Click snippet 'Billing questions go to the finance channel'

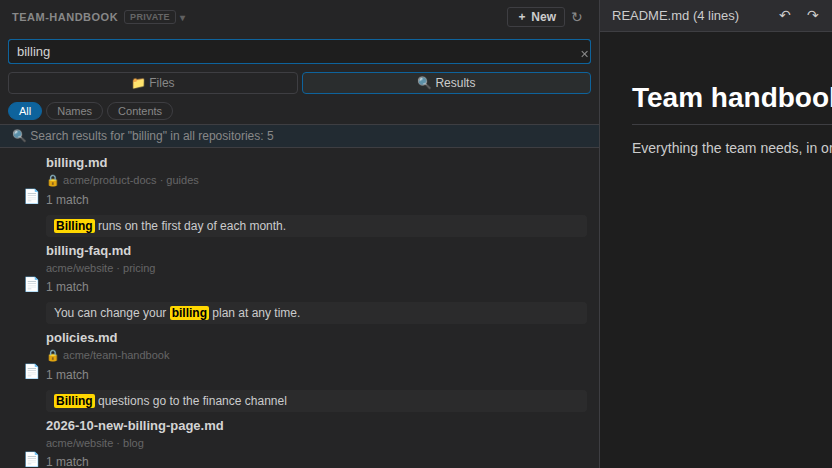pos(316,401)
